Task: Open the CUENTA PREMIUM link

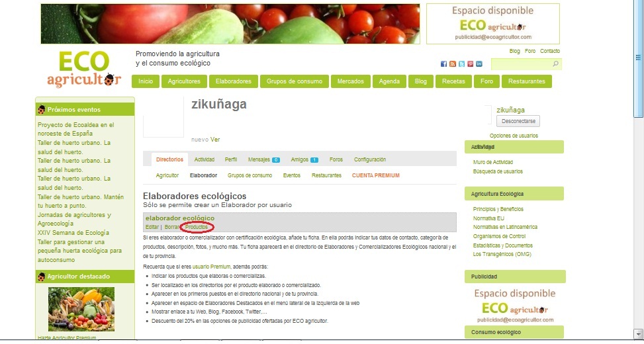Action: [x=375, y=176]
